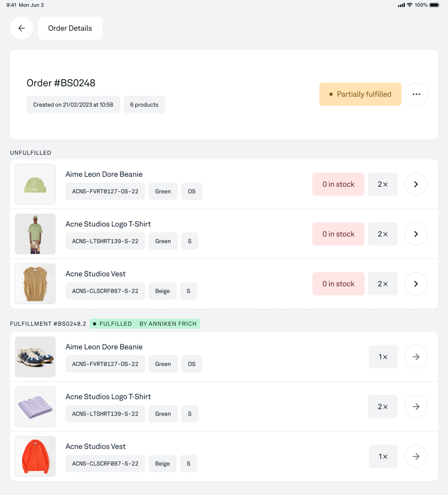Screen dimensions: 448x495
Task: Tap the battery icon in status bar
Action: pyautogui.click(x=434, y=5)
